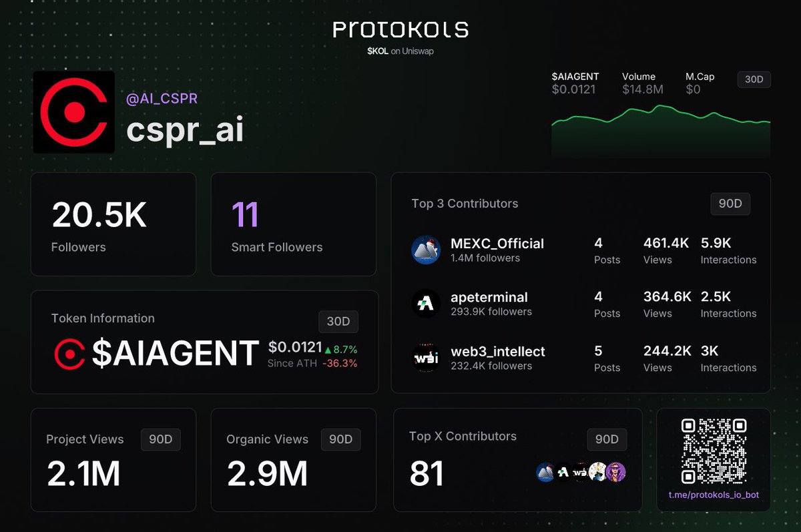Click the $AIAGENT token name
Viewport: 801px width, 532px height.
pos(176,354)
